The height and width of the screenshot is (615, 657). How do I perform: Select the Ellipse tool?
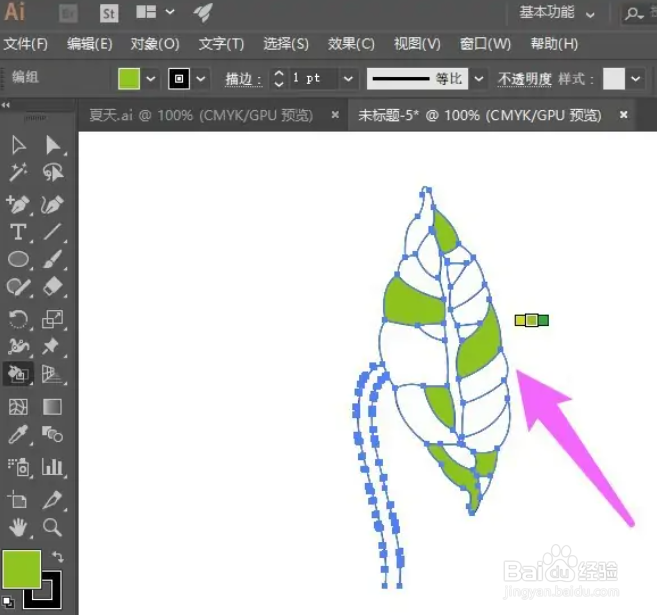(x=18, y=259)
